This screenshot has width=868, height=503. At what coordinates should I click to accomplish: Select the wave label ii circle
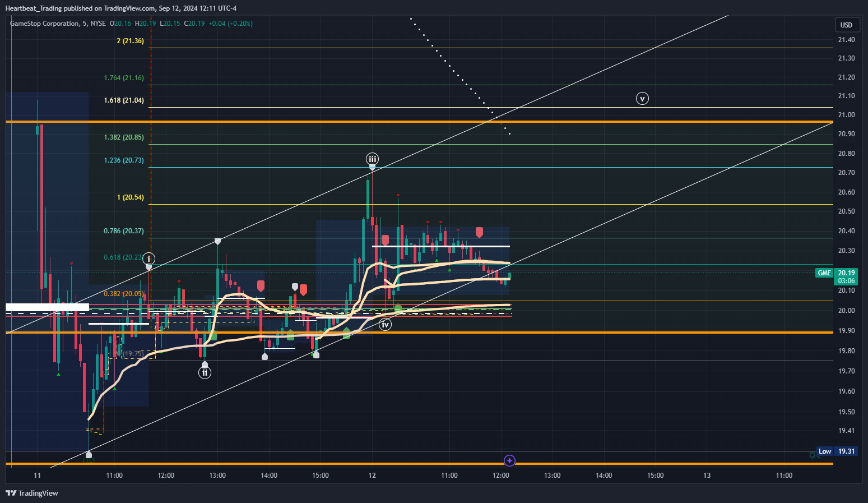click(x=205, y=372)
